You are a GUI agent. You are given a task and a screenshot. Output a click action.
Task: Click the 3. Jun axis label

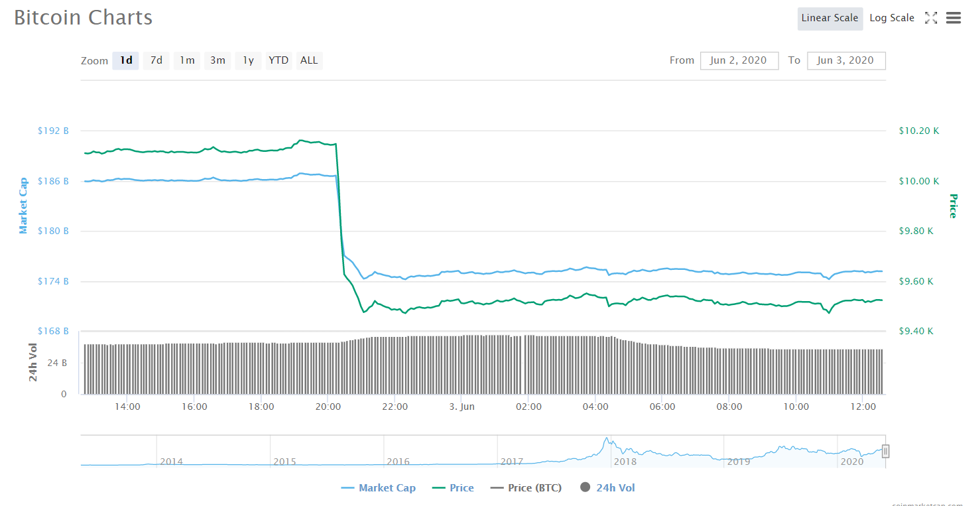pos(462,407)
